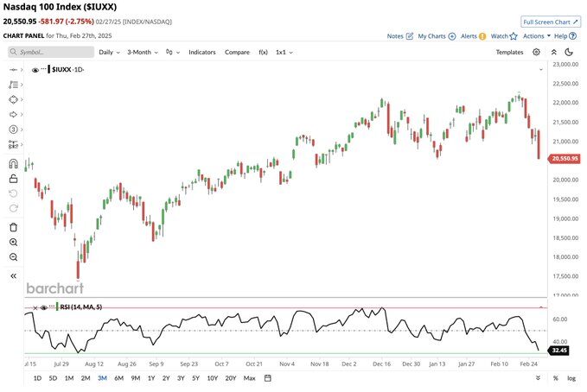The width and height of the screenshot is (587, 392).
Task: Open the calendar date range picker
Action: tap(268, 378)
